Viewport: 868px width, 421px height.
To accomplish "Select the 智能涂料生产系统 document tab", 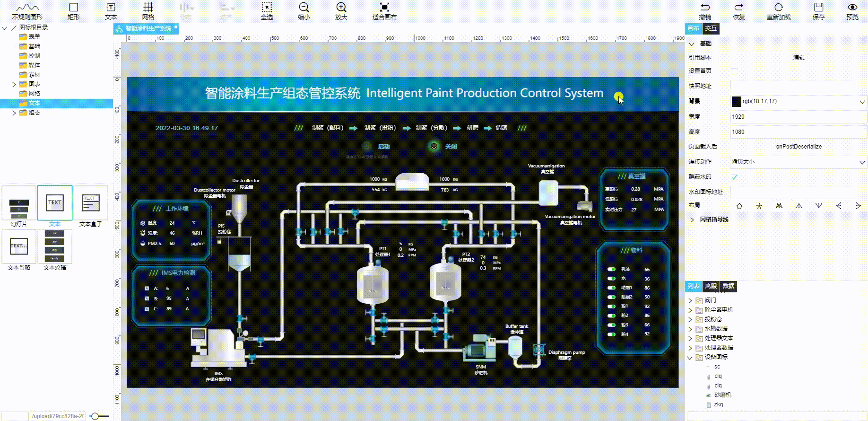I will [x=146, y=28].
